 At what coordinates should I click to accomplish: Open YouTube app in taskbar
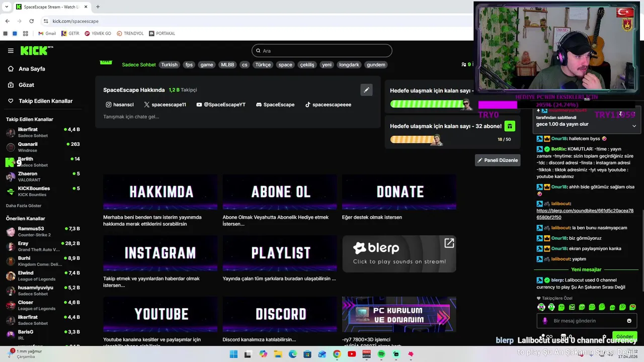352,354
